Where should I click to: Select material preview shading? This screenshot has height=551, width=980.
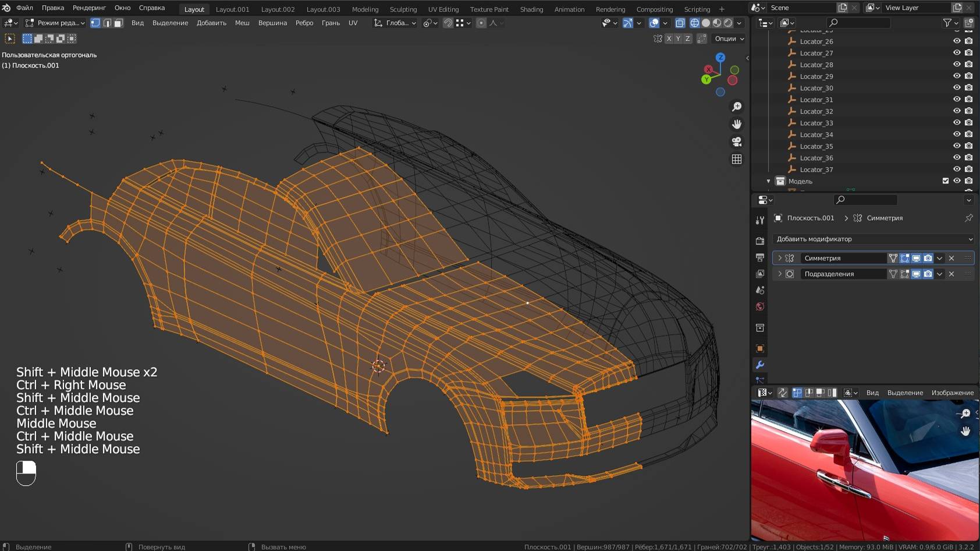pos(717,23)
